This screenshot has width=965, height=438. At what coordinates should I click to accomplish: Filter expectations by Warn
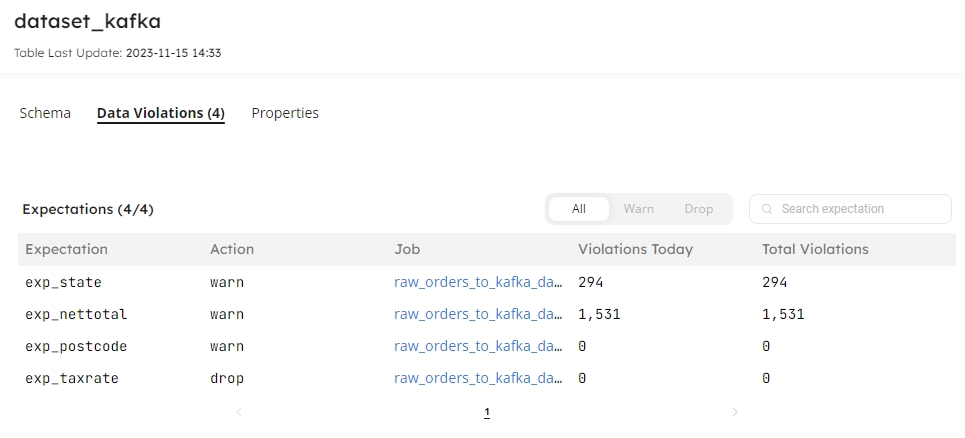(638, 209)
